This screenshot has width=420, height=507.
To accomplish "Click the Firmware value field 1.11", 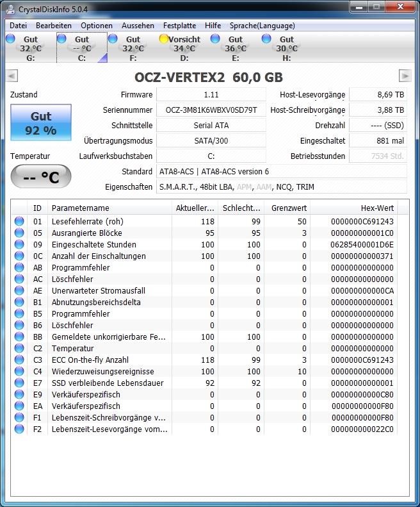I will pos(211,95).
